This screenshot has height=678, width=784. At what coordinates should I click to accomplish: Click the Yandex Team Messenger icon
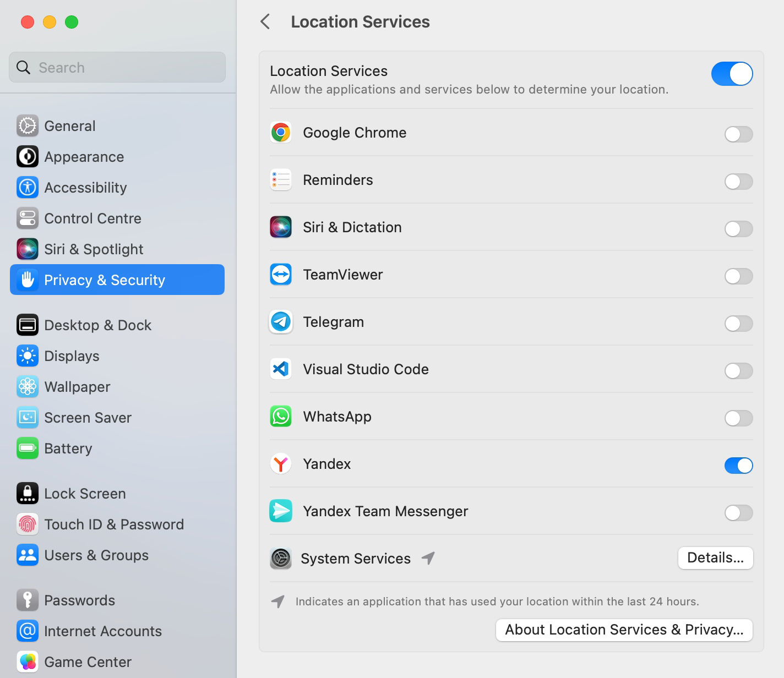(x=281, y=511)
